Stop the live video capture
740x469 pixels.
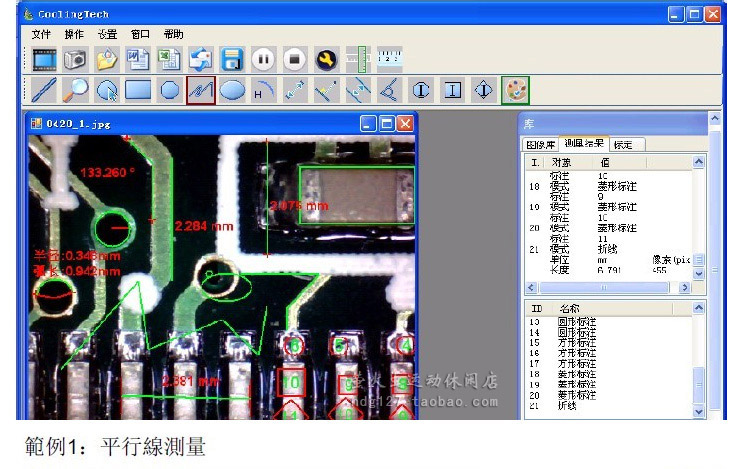tap(294, 59)
